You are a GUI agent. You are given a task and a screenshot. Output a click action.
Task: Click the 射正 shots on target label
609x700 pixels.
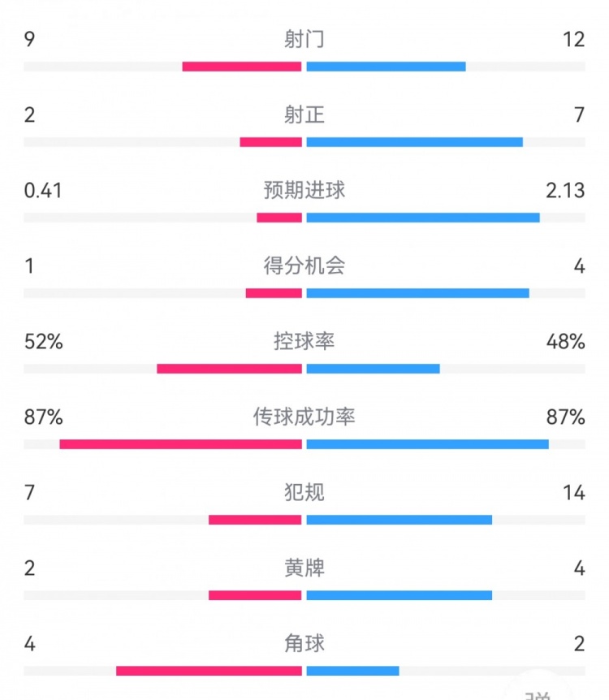click(304, 115)
